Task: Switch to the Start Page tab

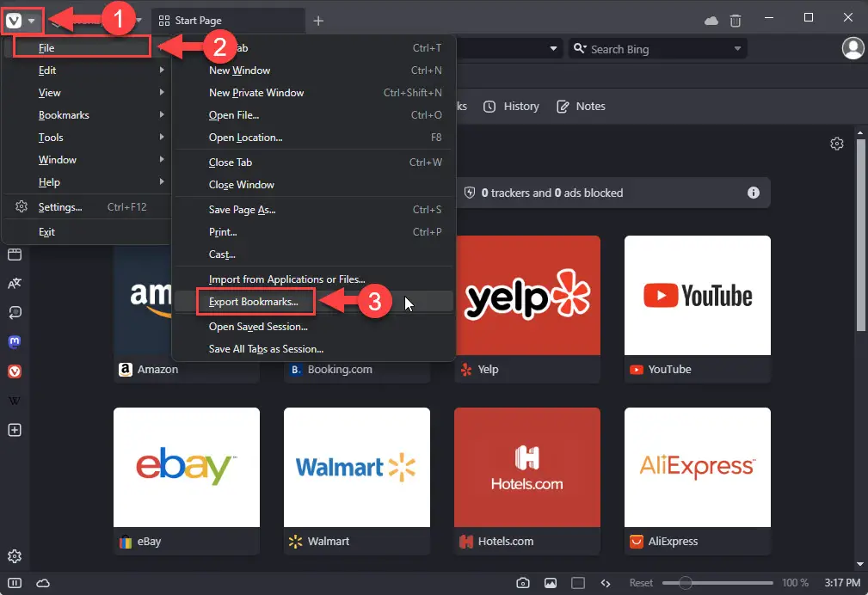Action: pyautogui.click(x=227, y=21)
